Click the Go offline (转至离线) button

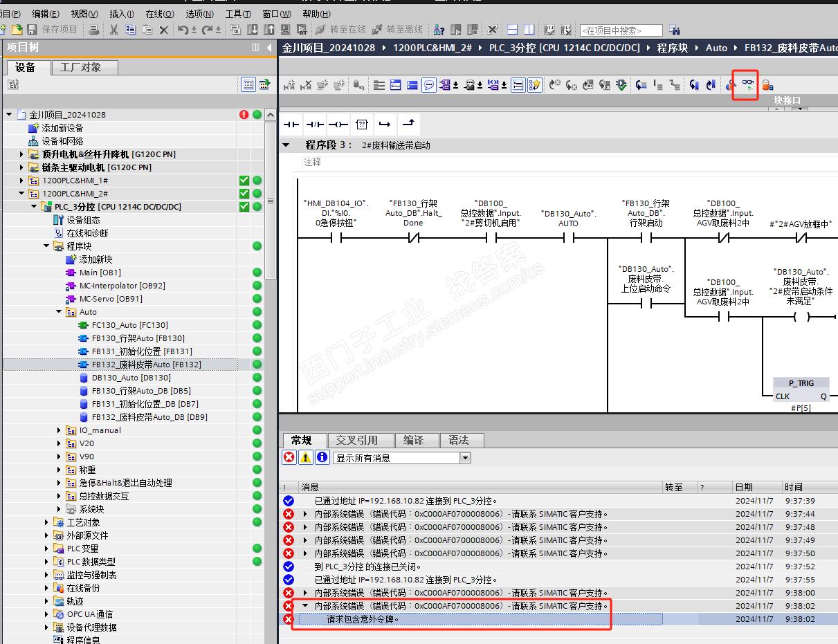coord(397,30)
